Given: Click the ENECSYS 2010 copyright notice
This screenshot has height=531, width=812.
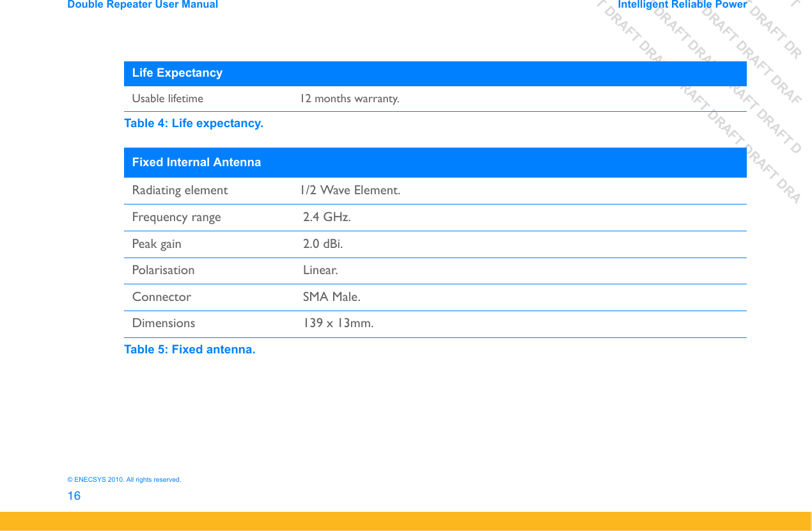Looking at the screenshot, I should [x=125, y=479].
